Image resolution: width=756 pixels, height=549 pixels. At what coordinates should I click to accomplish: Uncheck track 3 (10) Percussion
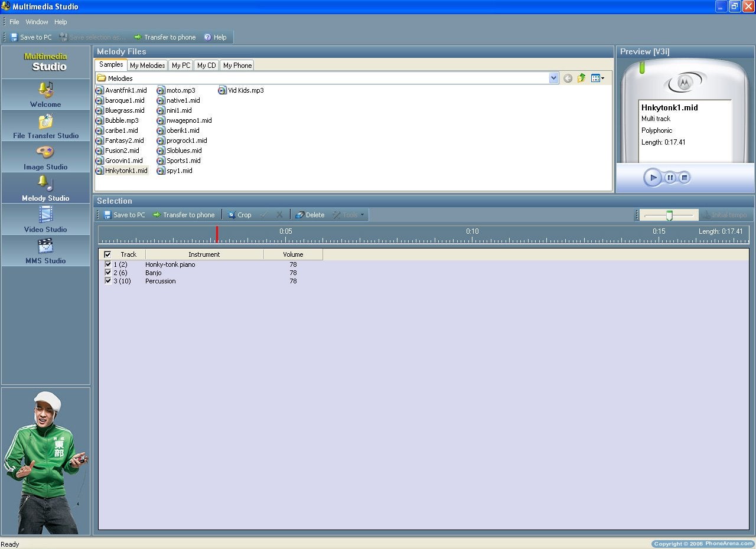[x=108, y=280]
